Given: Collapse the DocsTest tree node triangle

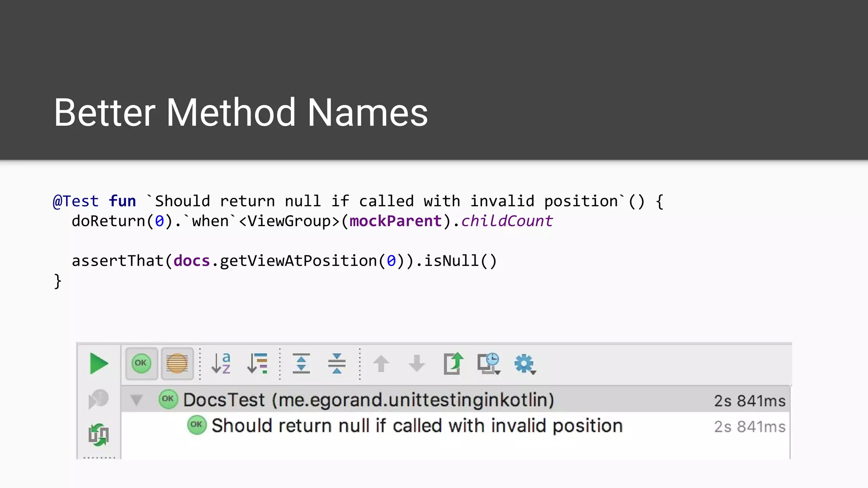Looking at the screenshot, I should [x=136, y=400].
